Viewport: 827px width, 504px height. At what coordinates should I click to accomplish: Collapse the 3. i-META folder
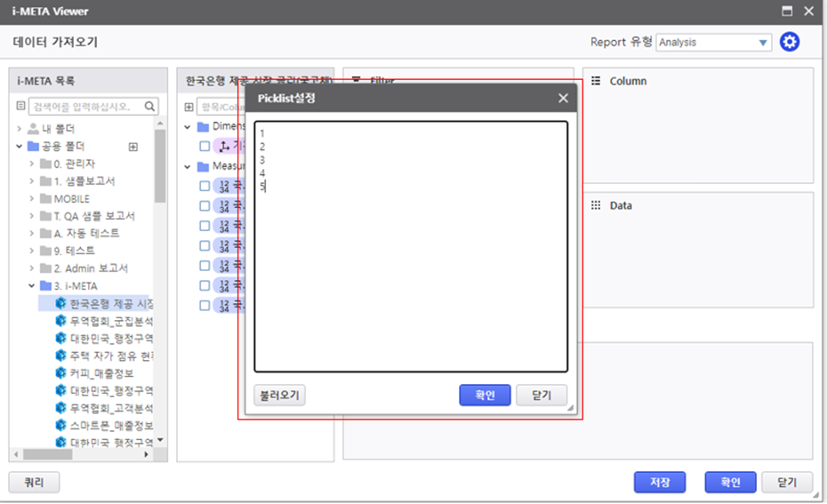(32, 286)
